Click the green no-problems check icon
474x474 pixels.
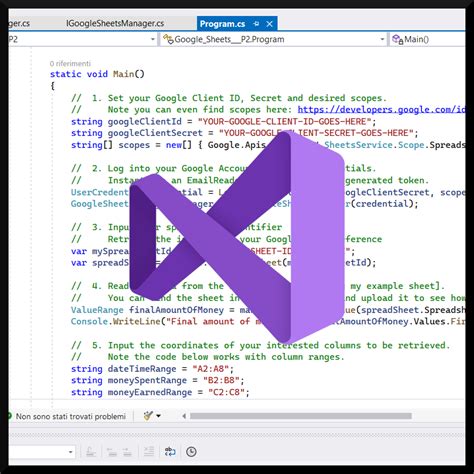pos(10,416)
